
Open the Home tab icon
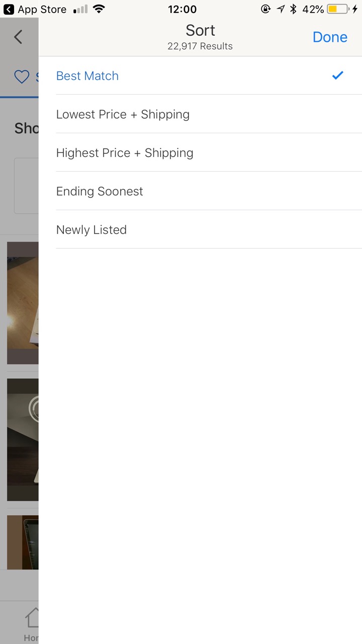click(32, 618)
